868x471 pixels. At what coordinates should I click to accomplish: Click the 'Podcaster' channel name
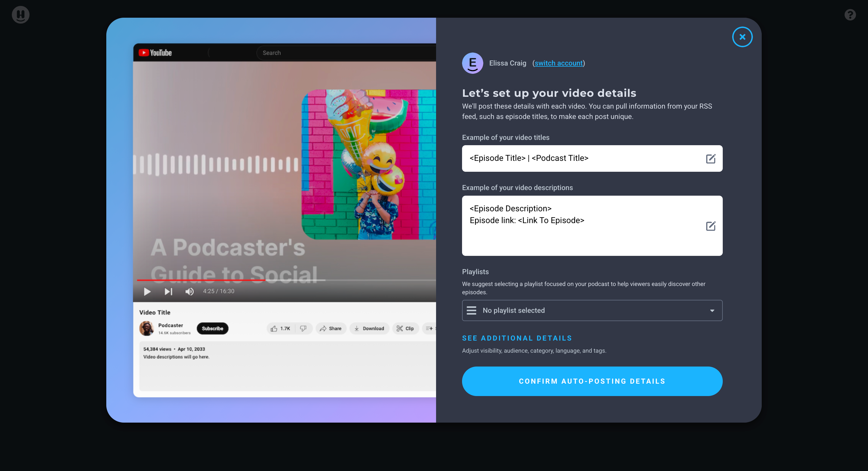tap(171, 325)
